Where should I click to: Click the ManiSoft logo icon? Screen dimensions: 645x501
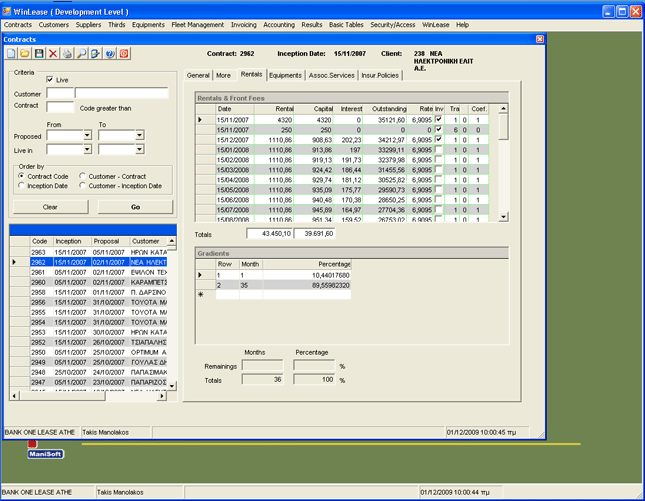point(46,454)
